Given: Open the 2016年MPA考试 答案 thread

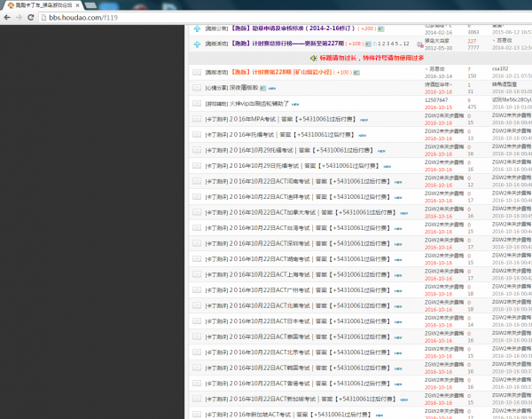Looking at the screenshot, I should pyautogui.click(x=293, y=119).
